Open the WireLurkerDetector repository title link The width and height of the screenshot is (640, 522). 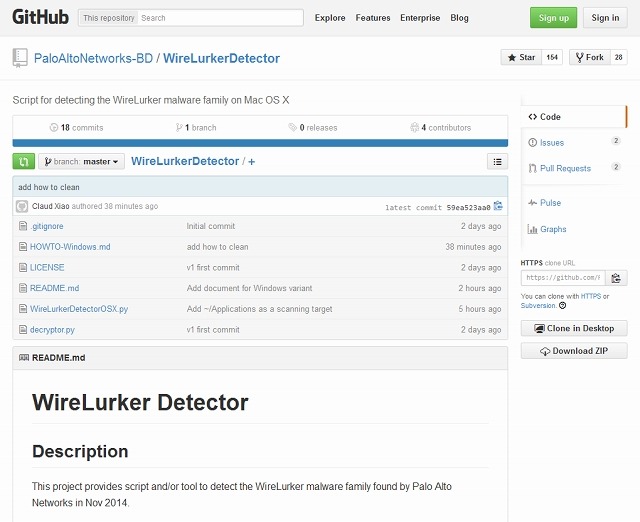pyautogui.click(x=221, y=58)
